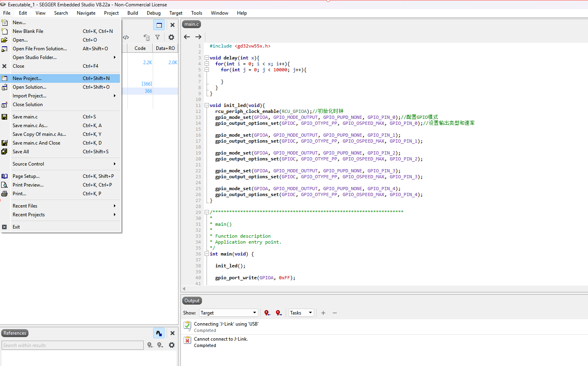The image size is (588, 366).
Task: Open project explorer options gear icon
Action: click(171, 37)
